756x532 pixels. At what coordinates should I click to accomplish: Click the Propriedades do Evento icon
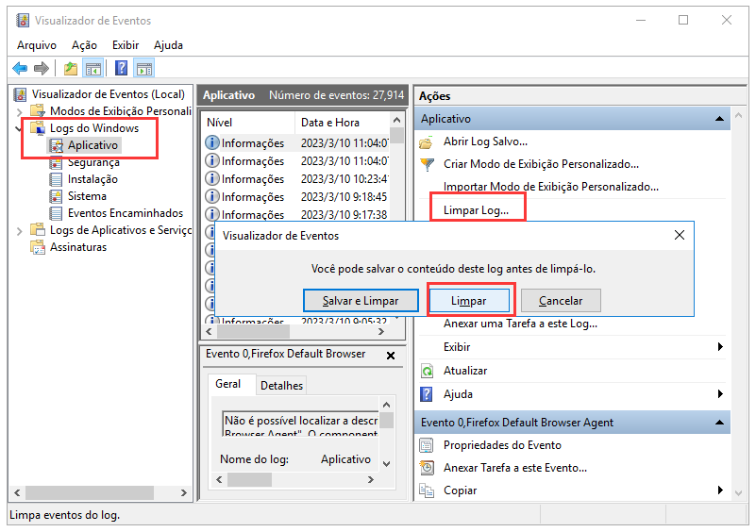coord(427,445)
